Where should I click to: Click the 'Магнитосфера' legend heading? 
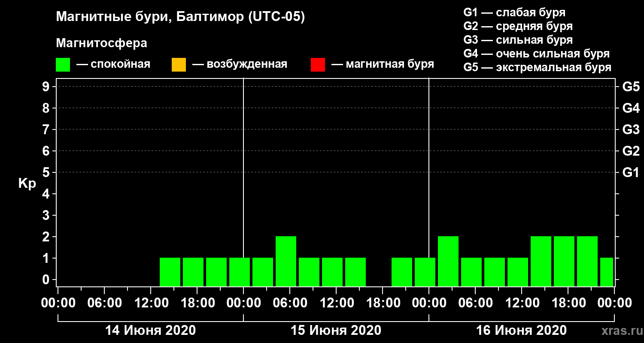102,43
